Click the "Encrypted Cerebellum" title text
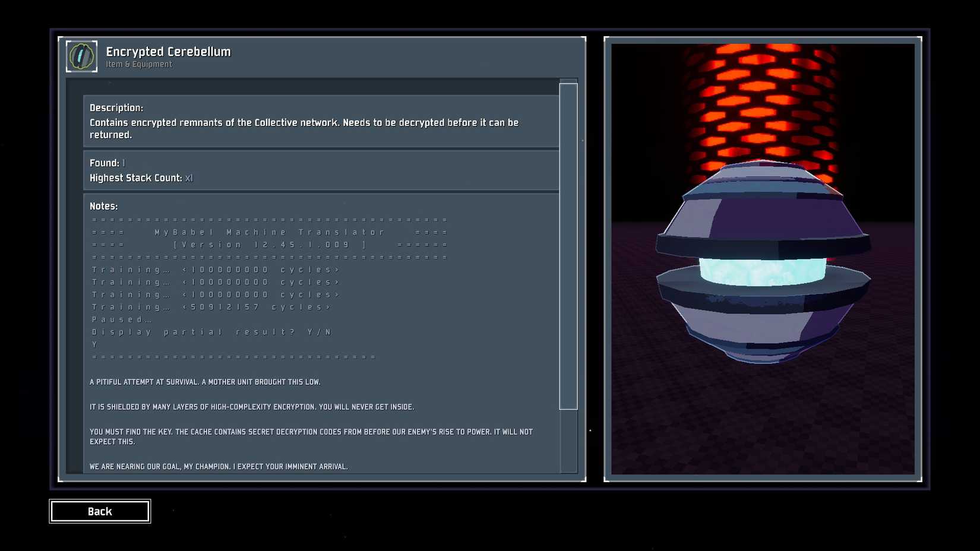 (x=168, y=52)
